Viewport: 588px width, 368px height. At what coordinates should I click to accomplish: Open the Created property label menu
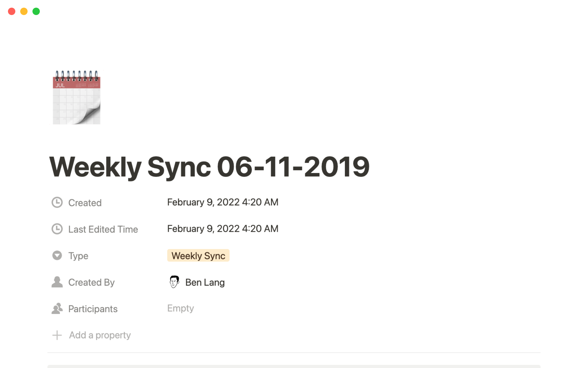click(x=85, y=203)
